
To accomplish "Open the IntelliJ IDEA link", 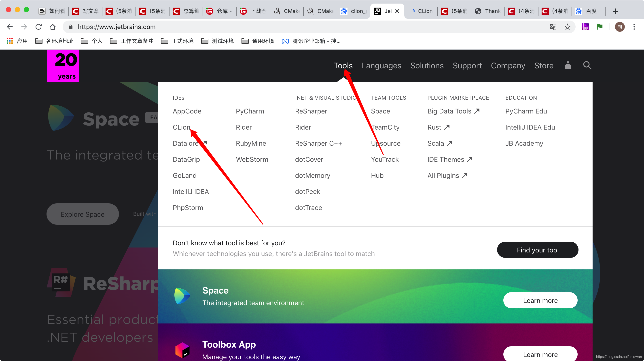I will [191, 192].
